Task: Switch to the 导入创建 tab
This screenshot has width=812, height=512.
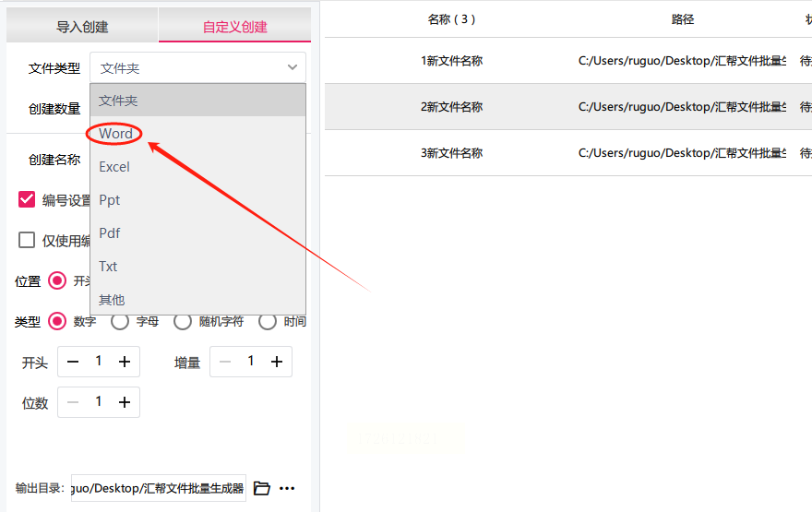Action: tap(82, 26)
